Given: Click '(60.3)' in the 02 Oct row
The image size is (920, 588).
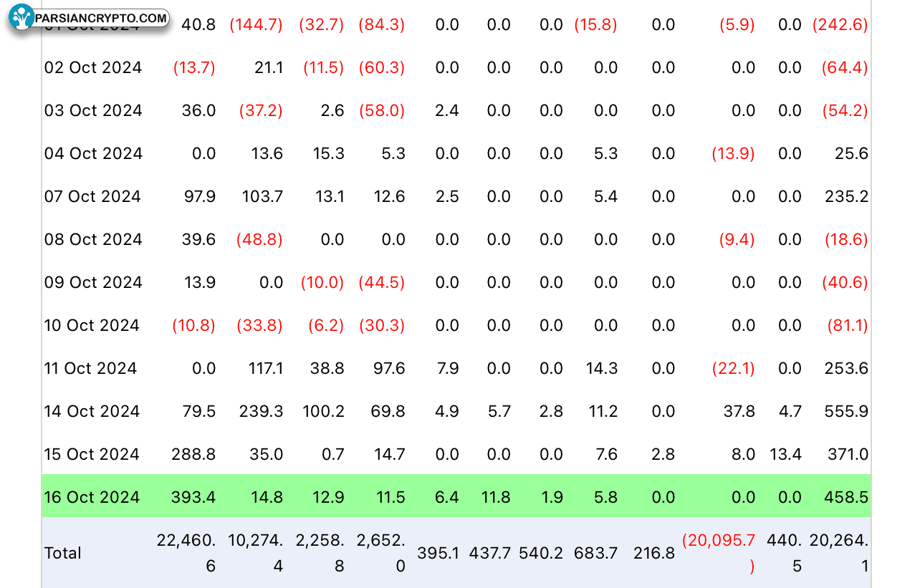Looking at the screenshot, I should pos(382,67).
